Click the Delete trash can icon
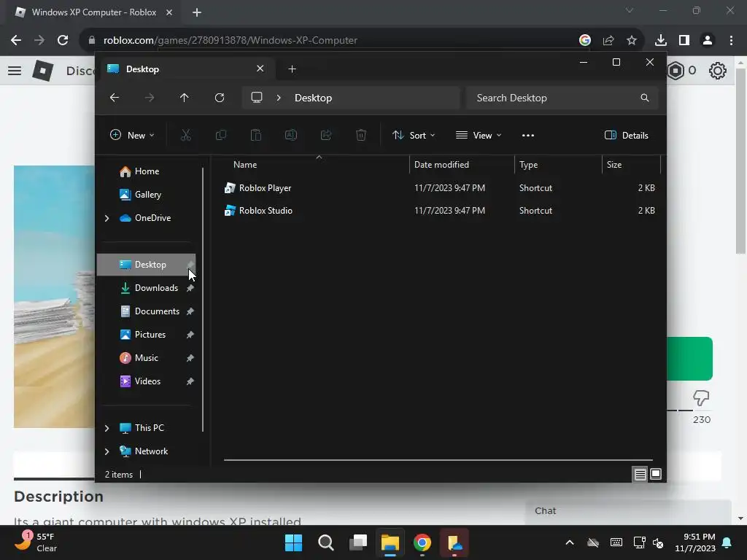The width and height of the screenshot is (747, 560). 361,135
